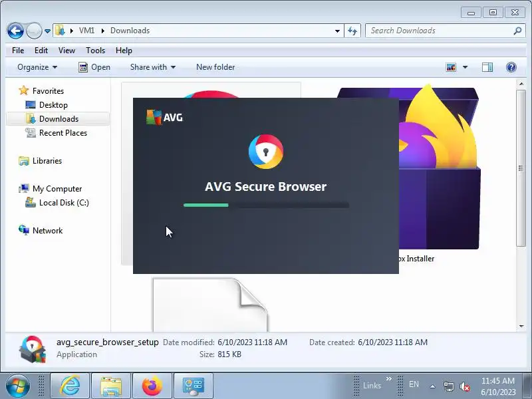This screenshot has width=532, height=399.
Task: Click Date modified value 6/10/2023 11:18 AM
Action: point(253,342)
